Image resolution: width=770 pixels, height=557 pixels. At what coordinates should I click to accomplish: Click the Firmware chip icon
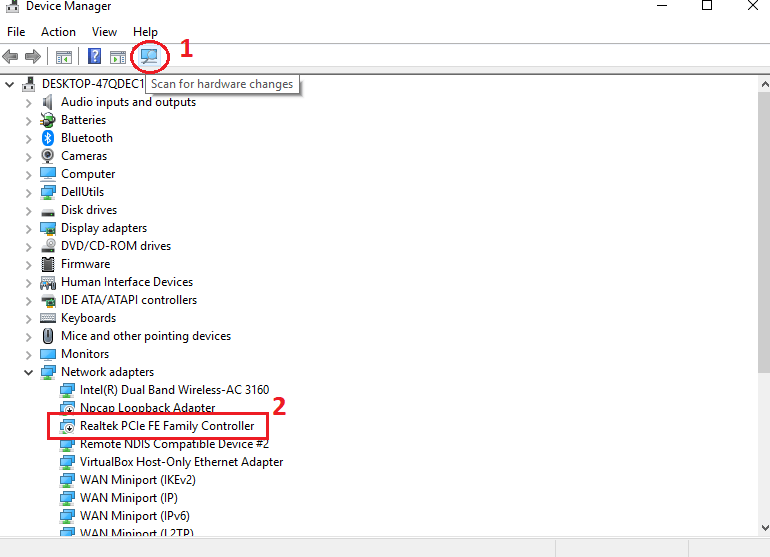[48, 264]
